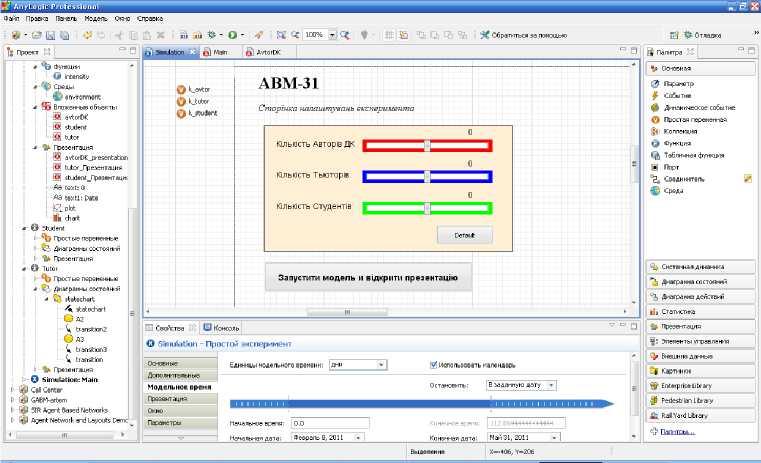
Task: Select Табличная функция in the palette
Action: tap(654, 155)
